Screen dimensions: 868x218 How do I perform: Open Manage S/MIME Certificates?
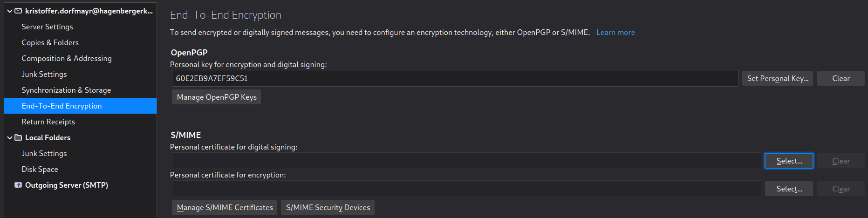(225, 207)
